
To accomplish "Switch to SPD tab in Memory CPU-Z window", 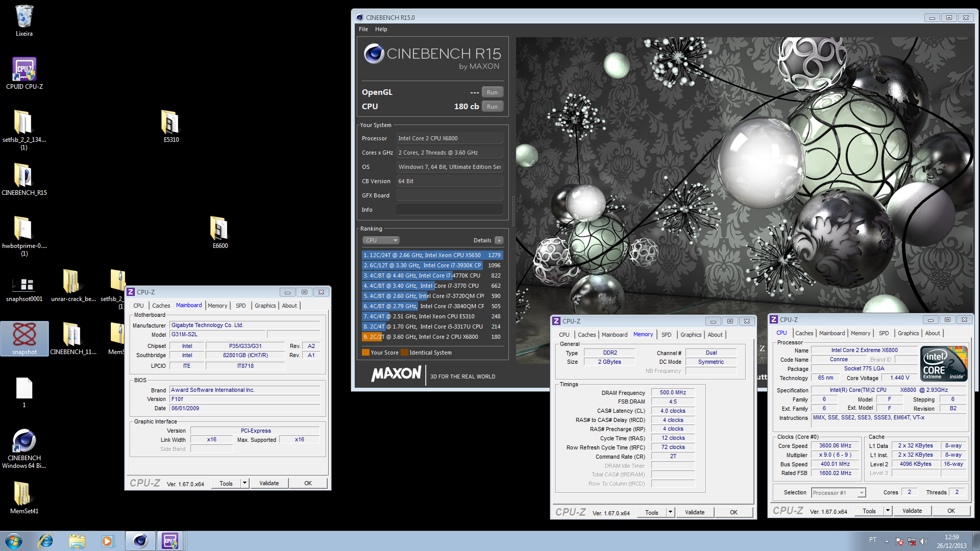I will point(667,335).
